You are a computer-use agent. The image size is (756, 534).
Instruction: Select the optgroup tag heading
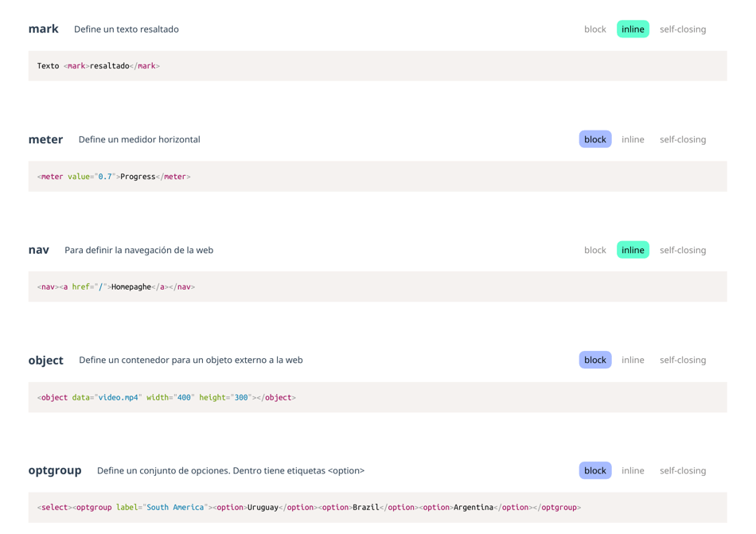tap(54, 470)
